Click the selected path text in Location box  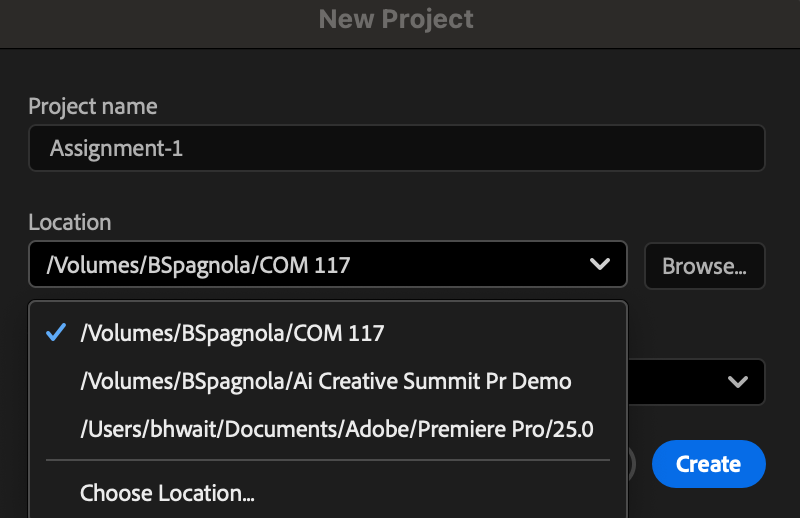[x=198, y=265]
